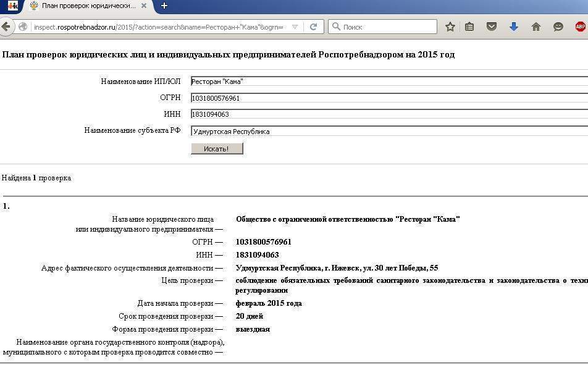Screen dimensions: 588x365
Task: Open the 'Наименование субъекта РФ' region selector
Action: coord(389,132)
